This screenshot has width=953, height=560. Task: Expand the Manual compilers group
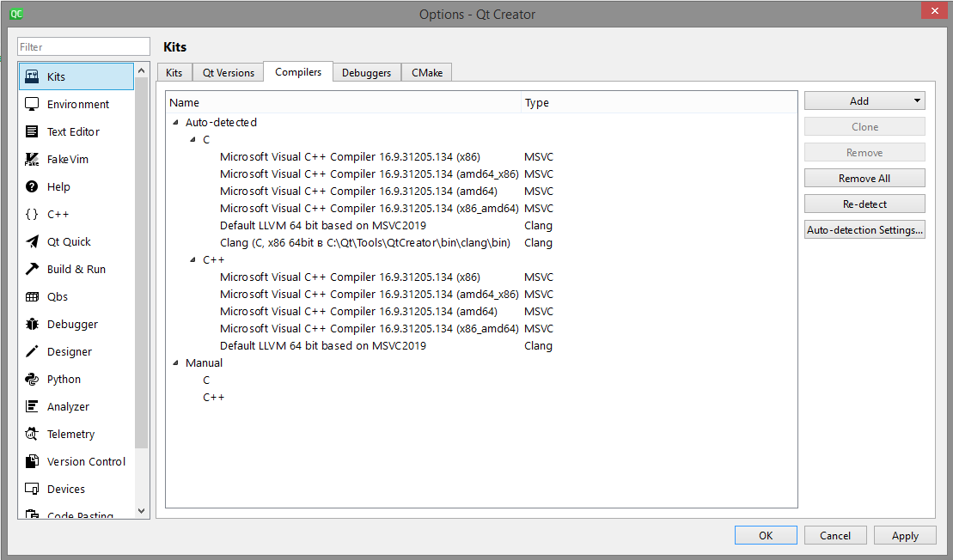(x=176, y=362)
